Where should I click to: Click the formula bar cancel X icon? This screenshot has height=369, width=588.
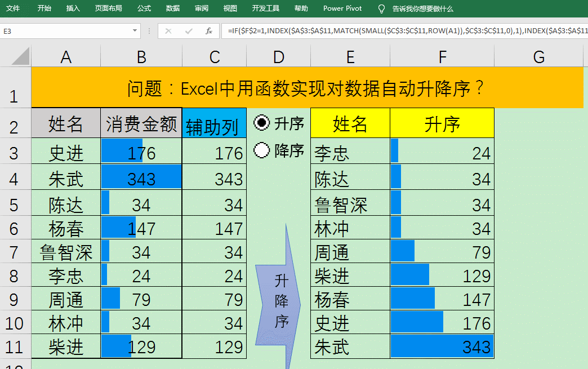168,31
